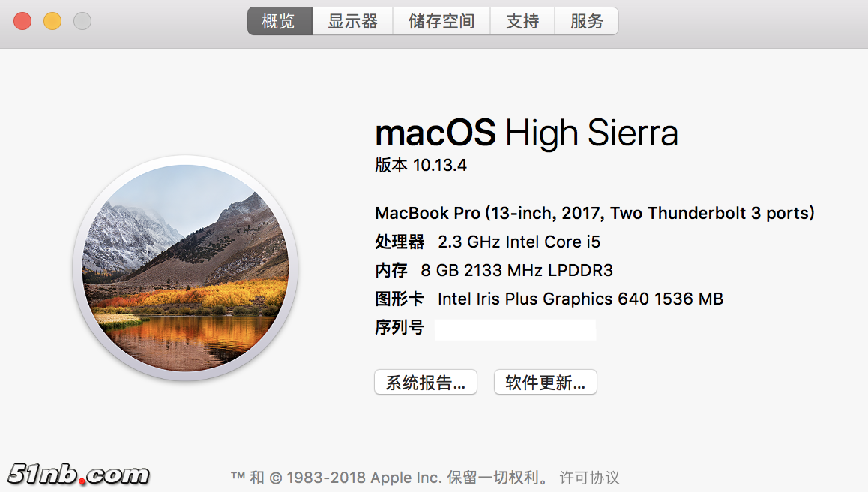
Task: Click the greyed-out zoom window button
Action: [82, 21]
